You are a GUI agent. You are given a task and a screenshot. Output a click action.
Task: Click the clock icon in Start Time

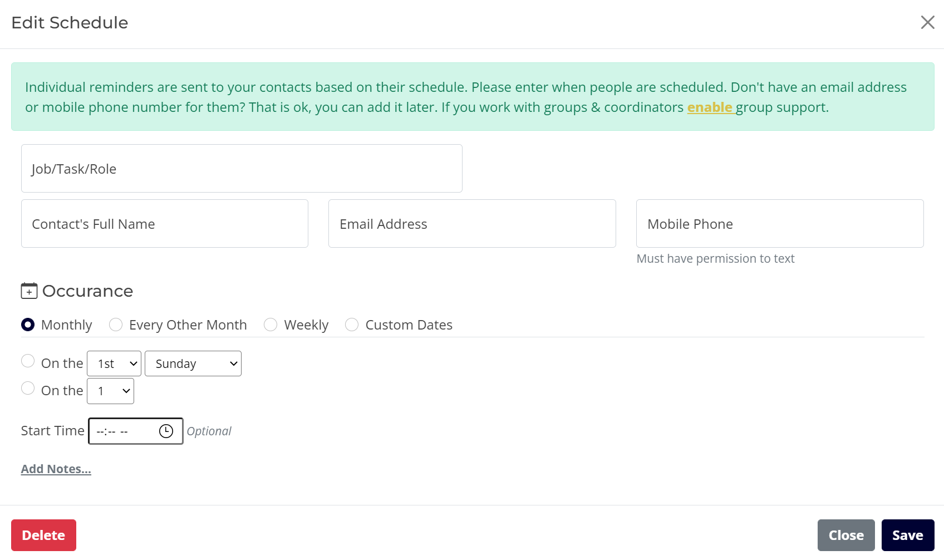coord(166,431)
